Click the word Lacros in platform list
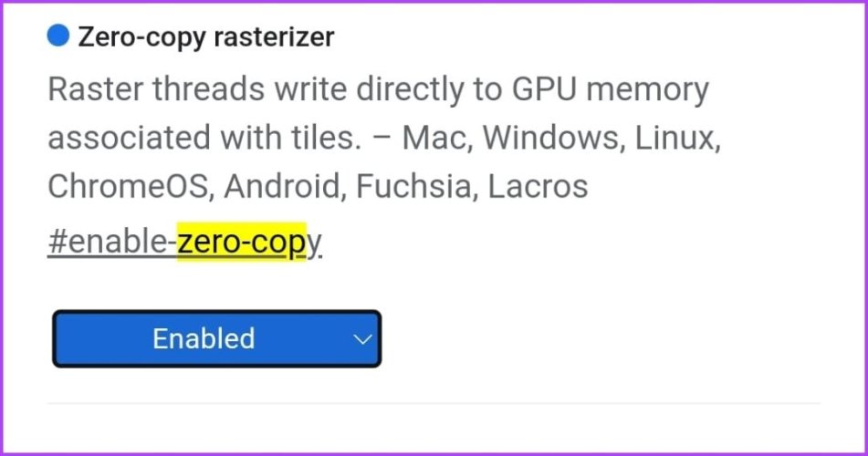868x456 pixels. 538,186
